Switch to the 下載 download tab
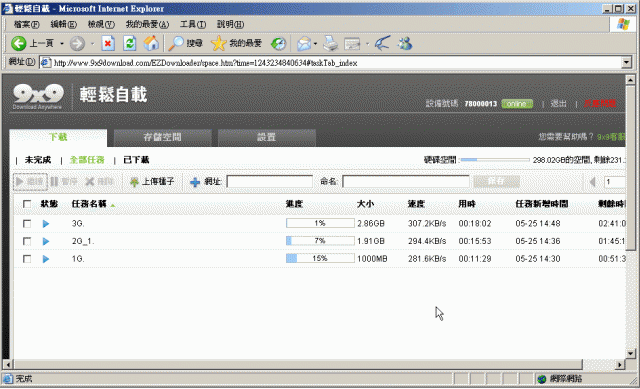 [x=58, y=137]
